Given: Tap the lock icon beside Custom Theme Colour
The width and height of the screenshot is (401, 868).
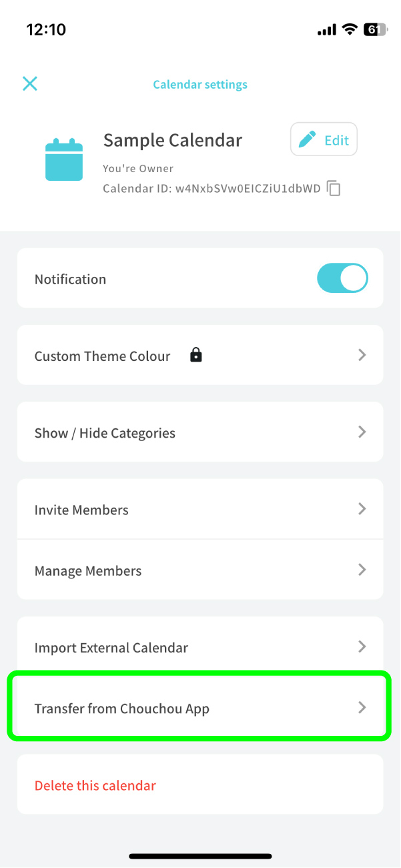Looking at the screenshot, I should pyautogui.click(x=195, y=355).
